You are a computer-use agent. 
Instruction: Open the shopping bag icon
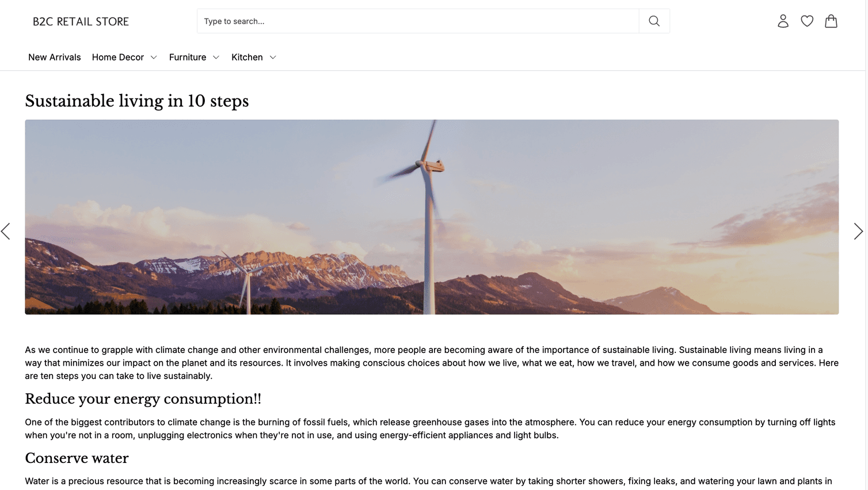click(x=831, y=21)
